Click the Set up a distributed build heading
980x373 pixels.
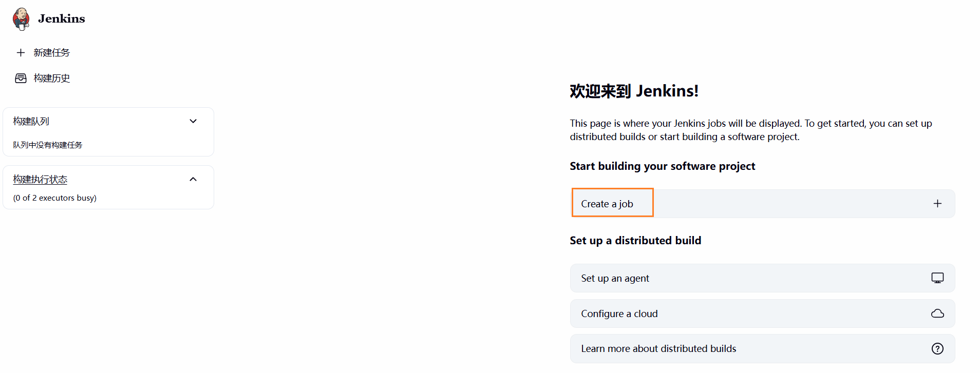tap(635, 241)
